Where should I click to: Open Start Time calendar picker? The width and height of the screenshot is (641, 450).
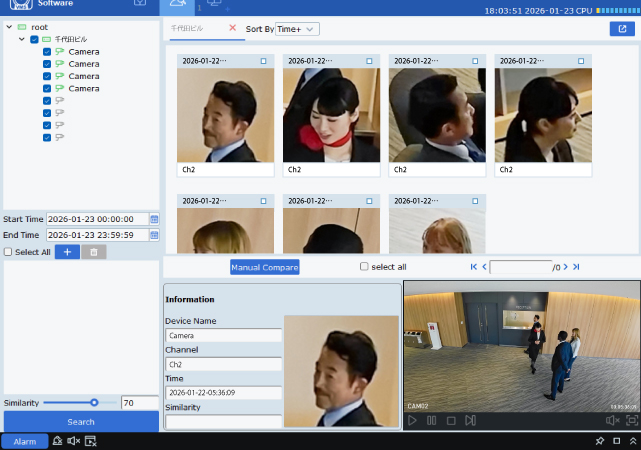154,219
